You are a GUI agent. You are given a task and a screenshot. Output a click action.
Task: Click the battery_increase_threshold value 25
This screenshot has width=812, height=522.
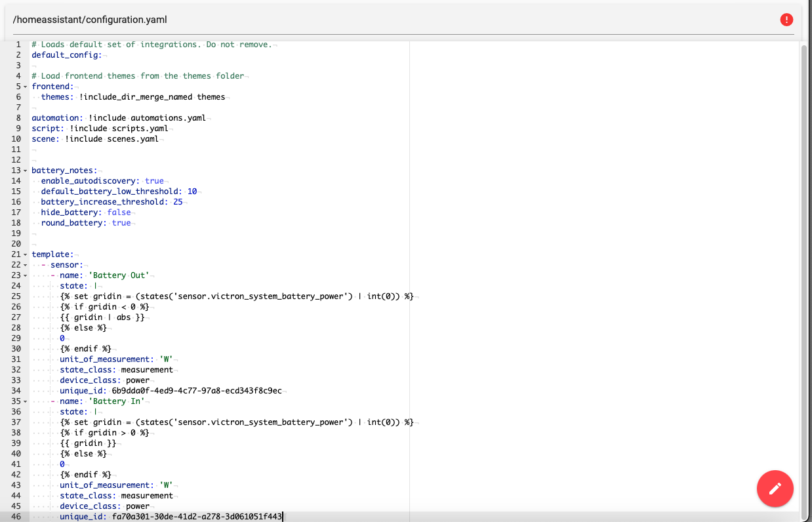[178, 202]
